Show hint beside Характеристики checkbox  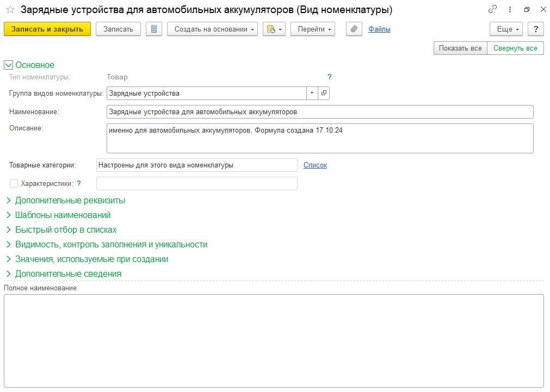click(79, 184)
